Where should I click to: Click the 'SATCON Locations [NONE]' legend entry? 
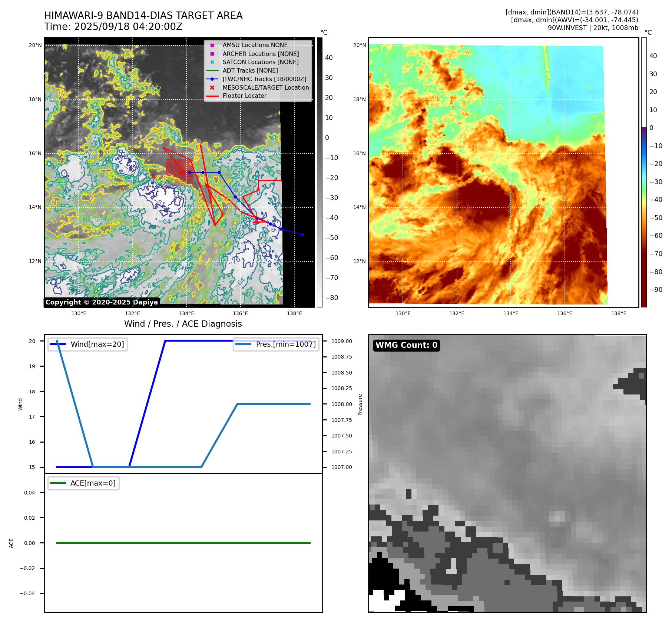tap(261, 62)
